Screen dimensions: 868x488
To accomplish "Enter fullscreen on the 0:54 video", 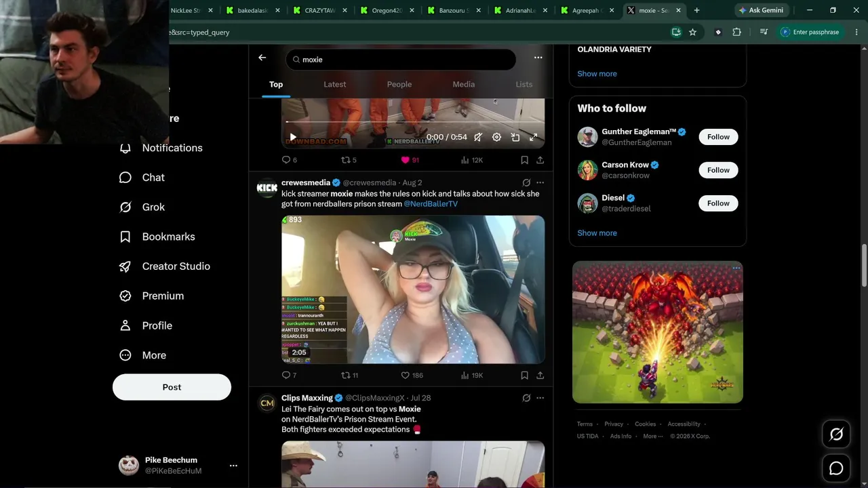I will point(534,137).
